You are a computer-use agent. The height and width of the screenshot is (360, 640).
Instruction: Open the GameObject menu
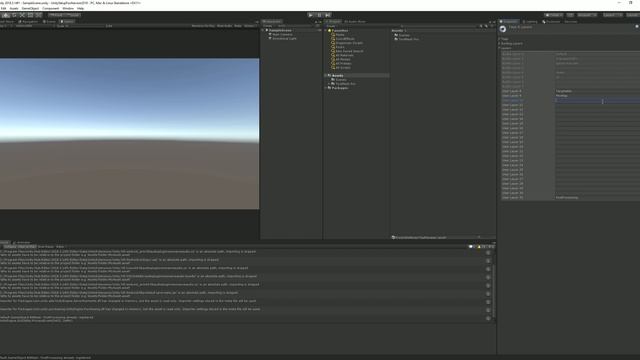point(30,8)
